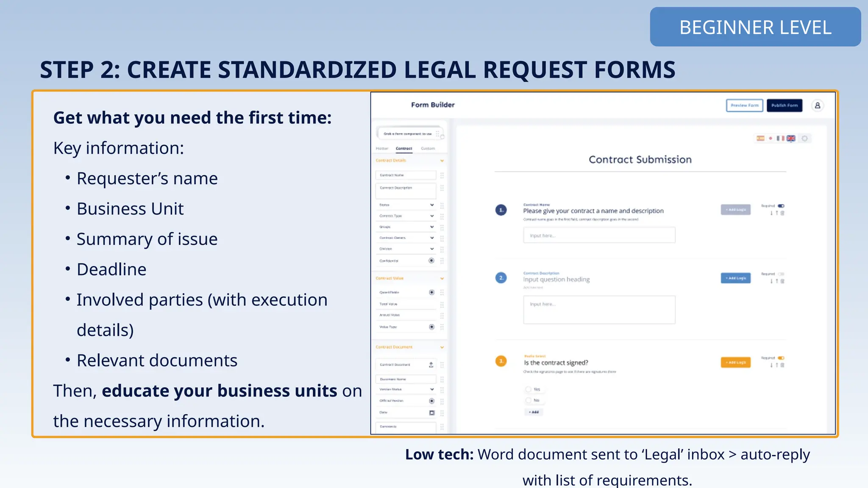Delete question 1 with the trash icon

(x=782, y=213)
